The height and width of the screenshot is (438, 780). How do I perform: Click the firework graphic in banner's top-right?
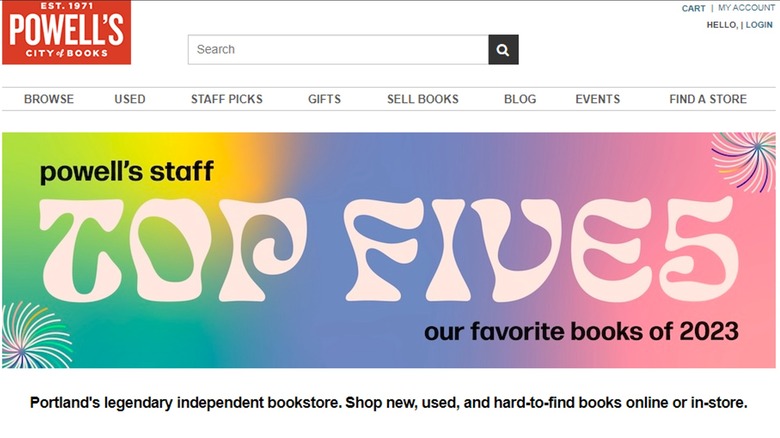(746, 158)
